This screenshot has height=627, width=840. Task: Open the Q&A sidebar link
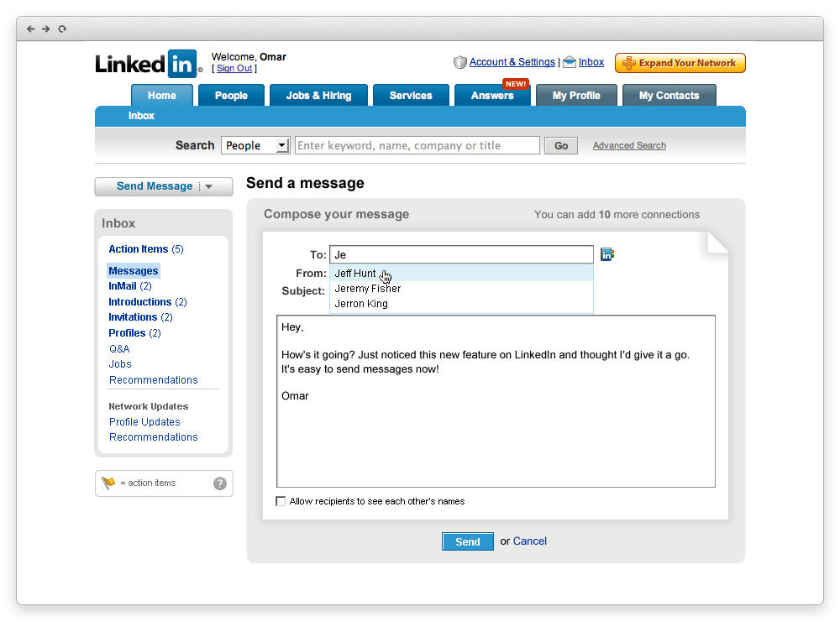pyautogui.click(x=119, y=349)
